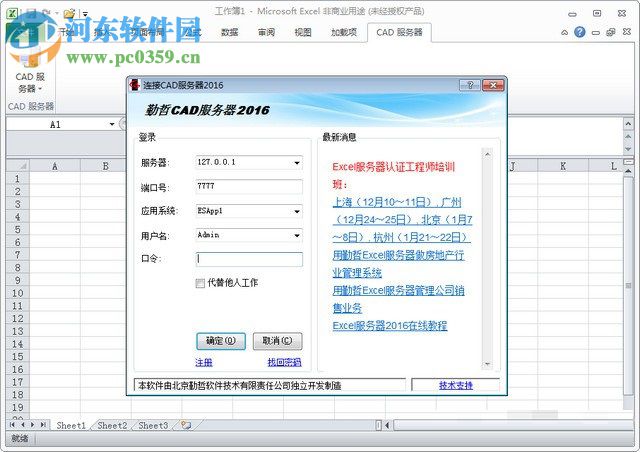Open 用勤哲Excel服务器做房地产行业管理系统 link
Viewport: 640px width, 452px height.
[x=398, y=264]
